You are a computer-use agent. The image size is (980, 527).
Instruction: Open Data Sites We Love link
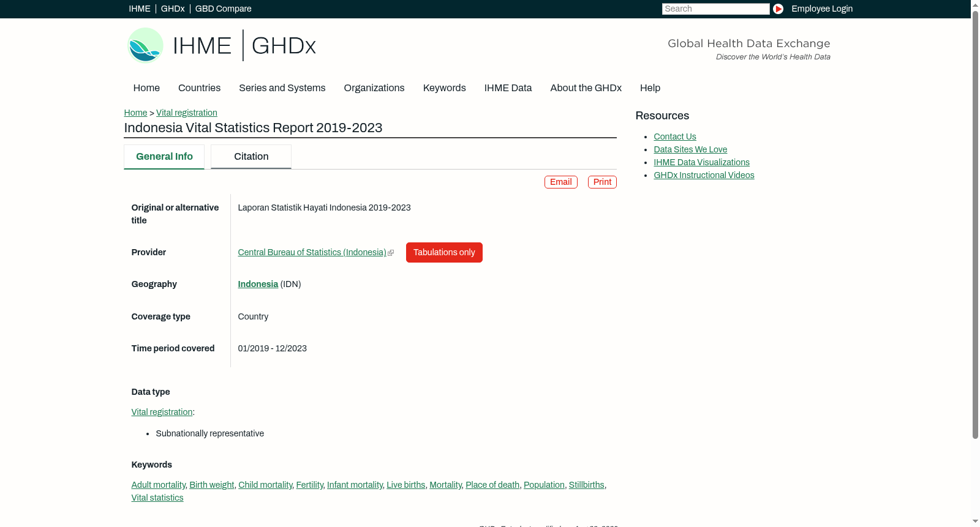tap(690, 149)
